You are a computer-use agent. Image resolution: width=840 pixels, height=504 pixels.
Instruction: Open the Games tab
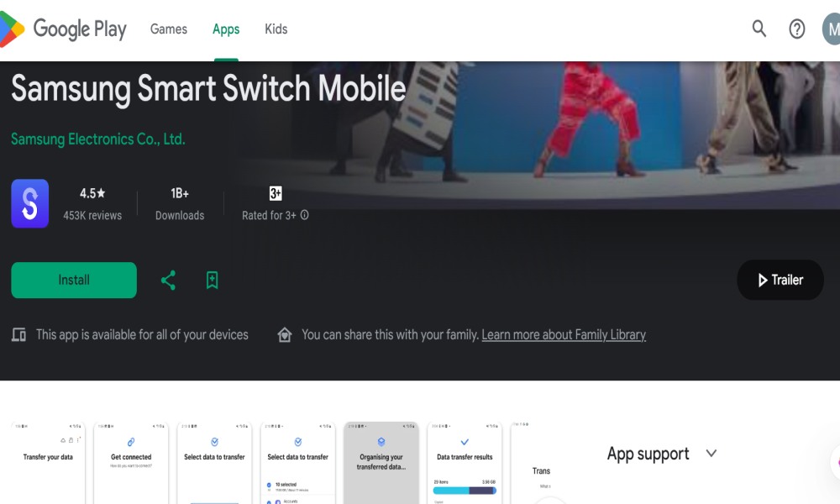pos(169,29)
